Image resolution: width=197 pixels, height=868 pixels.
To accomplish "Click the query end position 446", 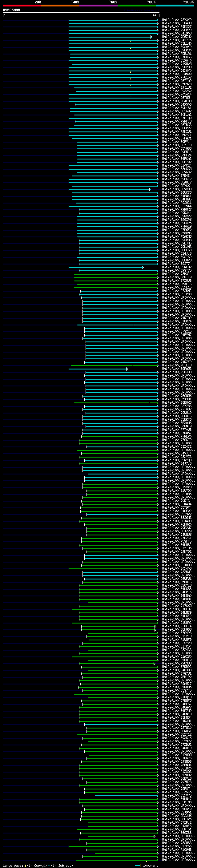I will [155, 15].
